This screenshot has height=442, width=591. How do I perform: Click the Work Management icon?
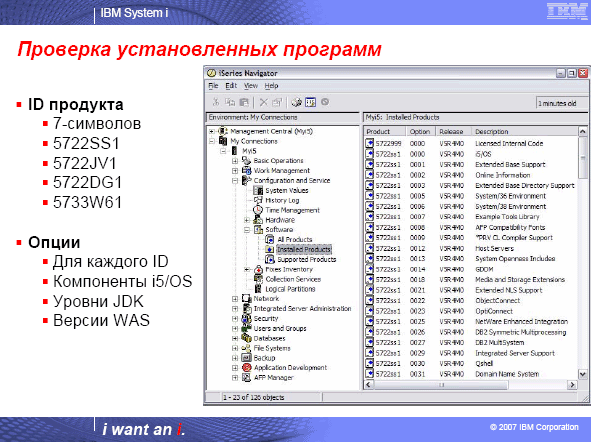coord(246,170)
